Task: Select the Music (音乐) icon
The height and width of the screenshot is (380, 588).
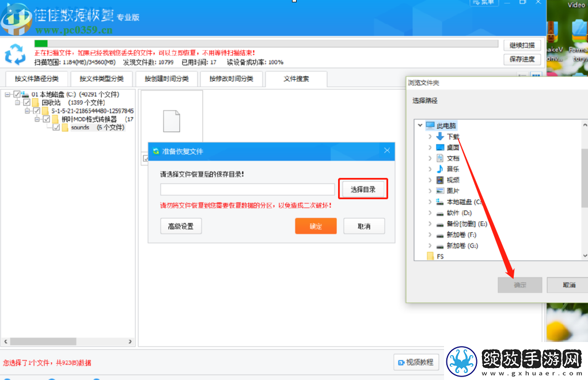Action: click(x=440, y=169)
